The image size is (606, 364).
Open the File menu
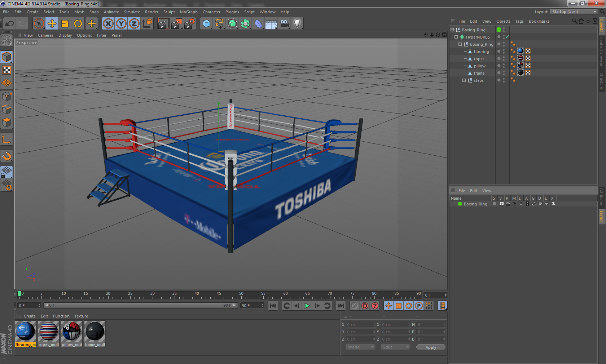pos(6,12)
